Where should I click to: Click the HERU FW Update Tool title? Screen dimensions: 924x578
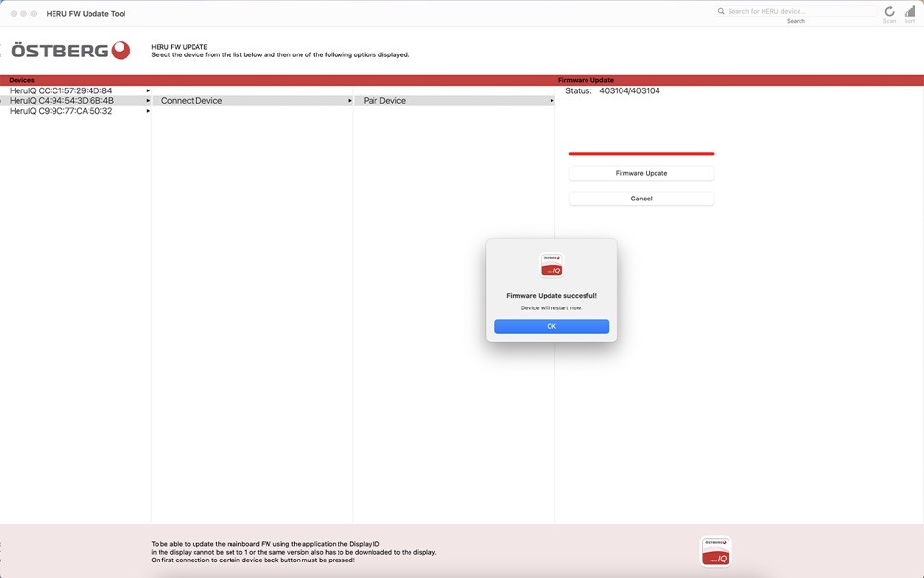click(86, 13)
